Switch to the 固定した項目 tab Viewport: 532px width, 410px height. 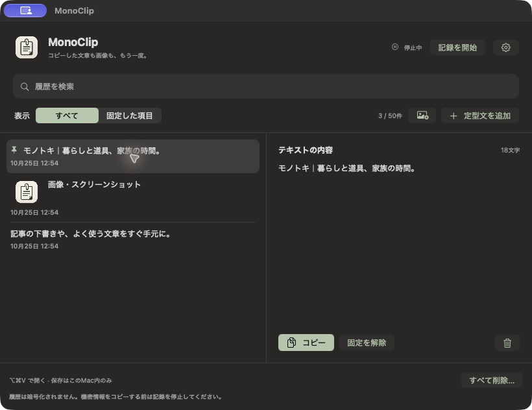pyautogui.click(x=130, y=115)
